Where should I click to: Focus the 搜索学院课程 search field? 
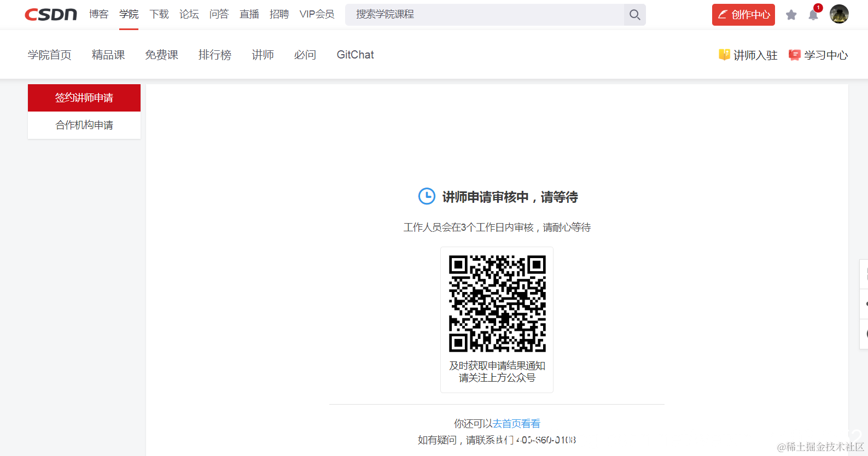485,15
